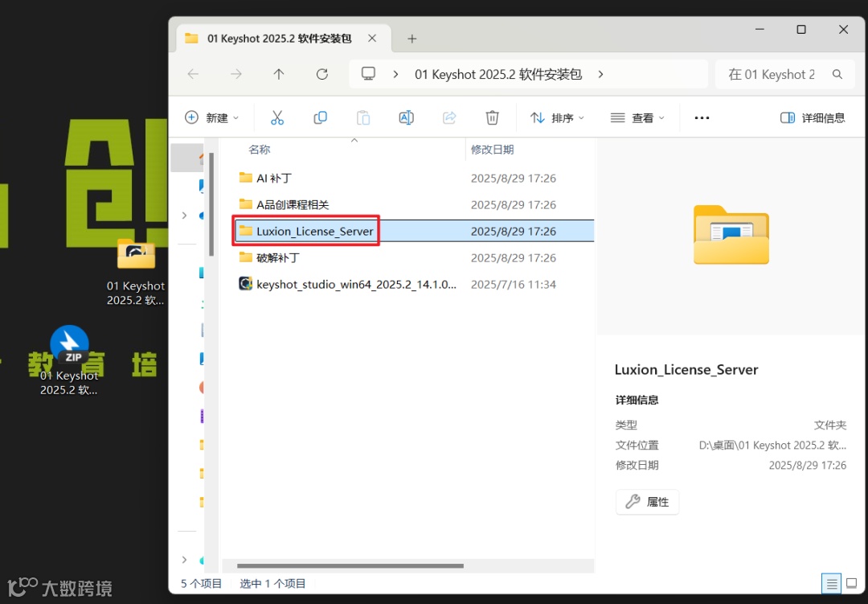Click the search magnifier icon
This screenshot has height=604, width=868.
coord(837,74)
